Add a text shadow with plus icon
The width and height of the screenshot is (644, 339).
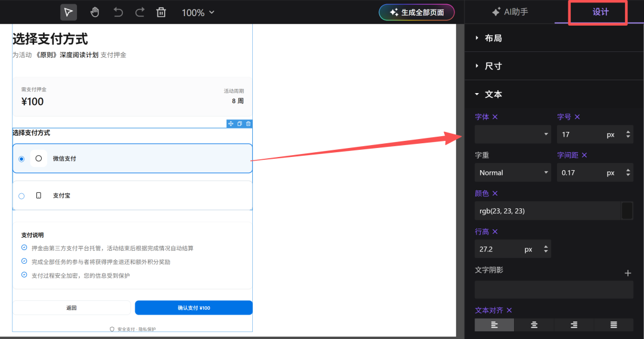[x=627, y=273]
